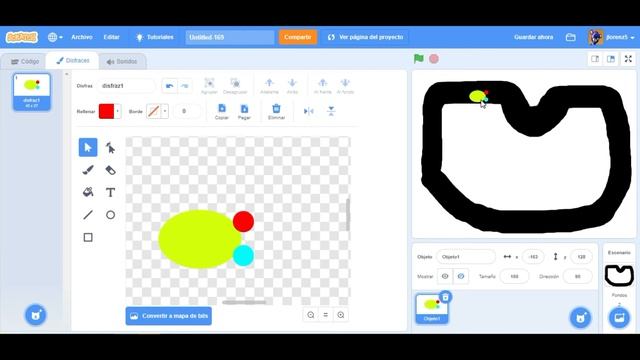
Task: Choose the Brush tool
Action: coord(88,170)
